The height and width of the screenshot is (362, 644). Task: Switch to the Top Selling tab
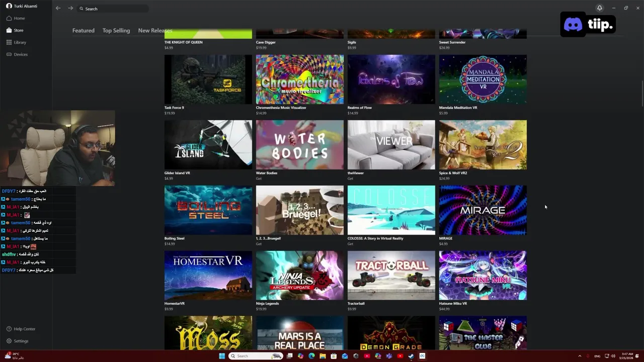116,31
